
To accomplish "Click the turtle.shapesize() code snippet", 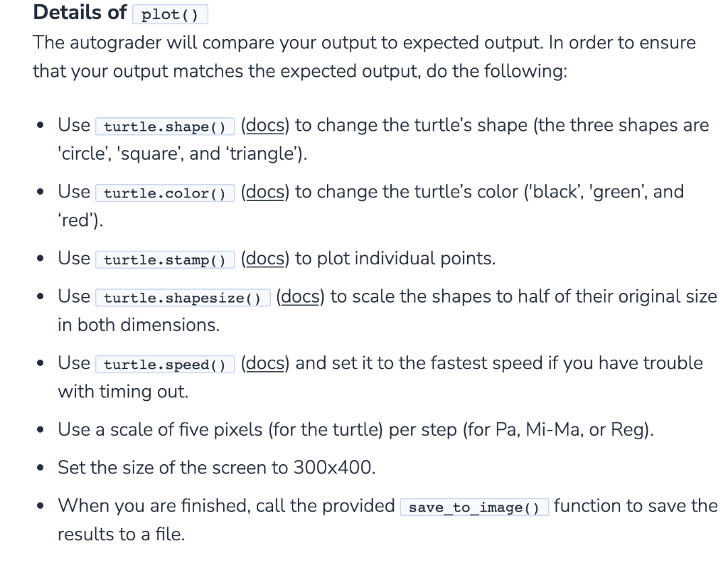I will (x=183, y=297).
